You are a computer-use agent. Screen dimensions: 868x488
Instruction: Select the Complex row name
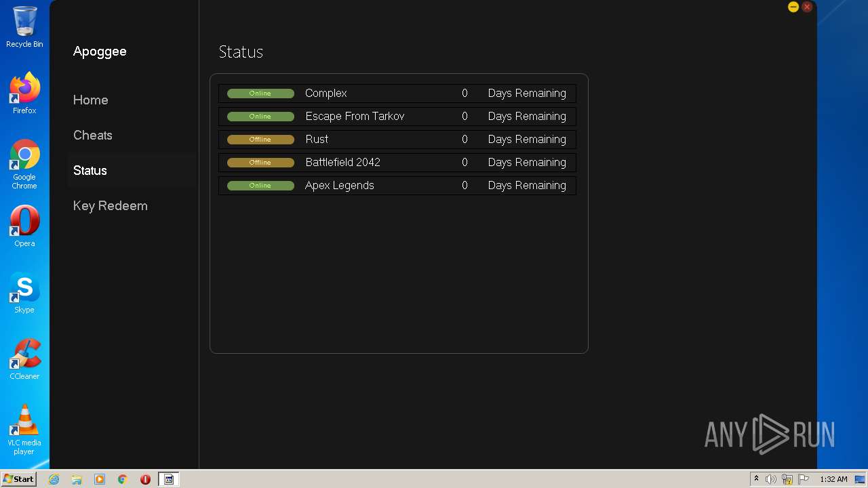326,93
